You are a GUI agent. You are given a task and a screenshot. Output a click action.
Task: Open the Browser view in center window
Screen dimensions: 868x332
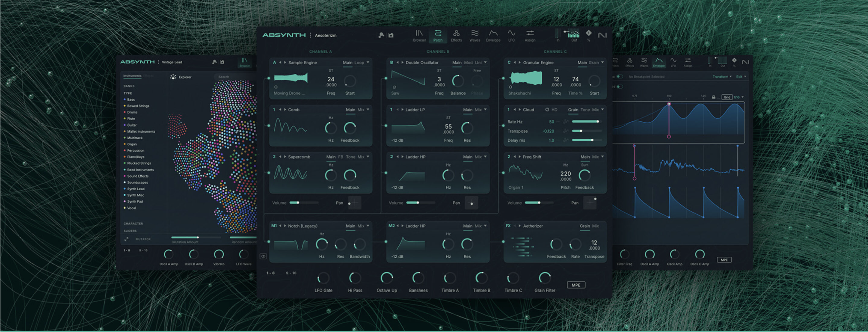pos(419,35)
